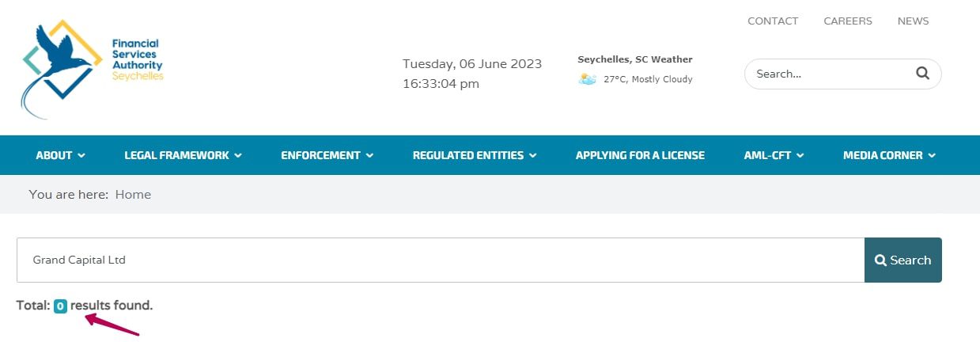The height and width of the screenshot is (342, 980).
Task: Expand the Media Corner chevron
Action: (x=932, y=156)
